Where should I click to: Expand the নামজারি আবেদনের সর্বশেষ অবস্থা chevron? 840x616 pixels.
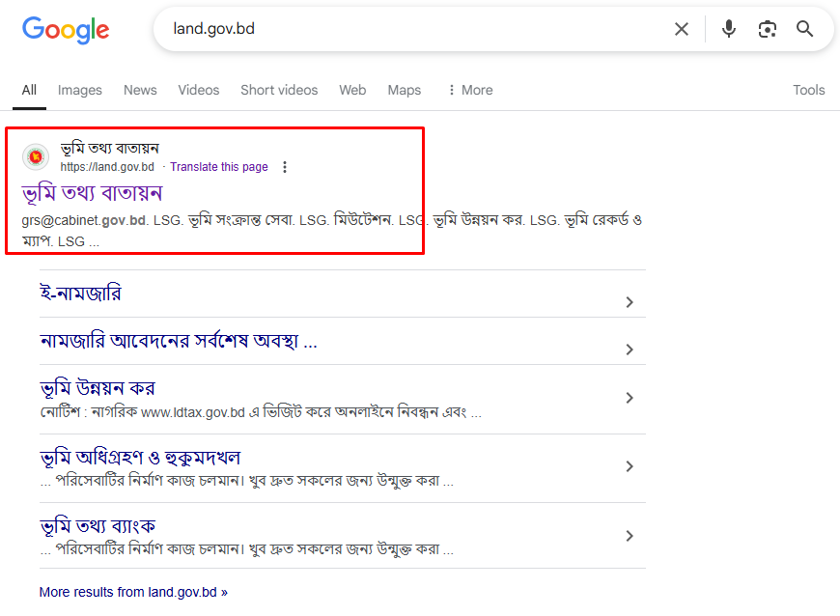630,350
